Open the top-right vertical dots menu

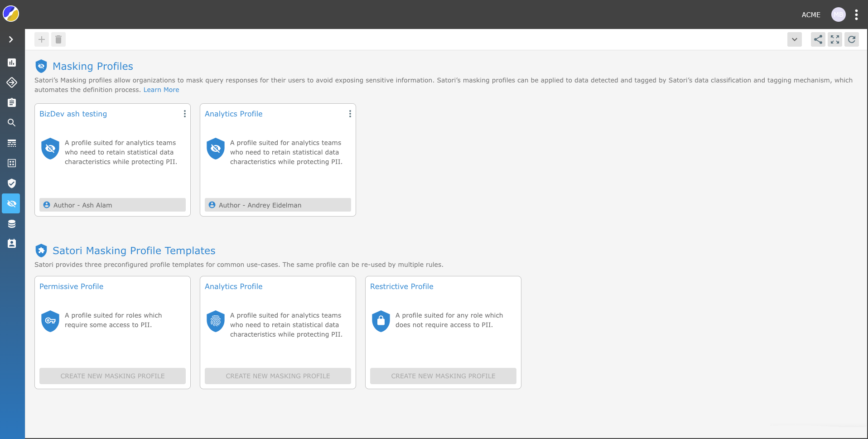(856, 14)
